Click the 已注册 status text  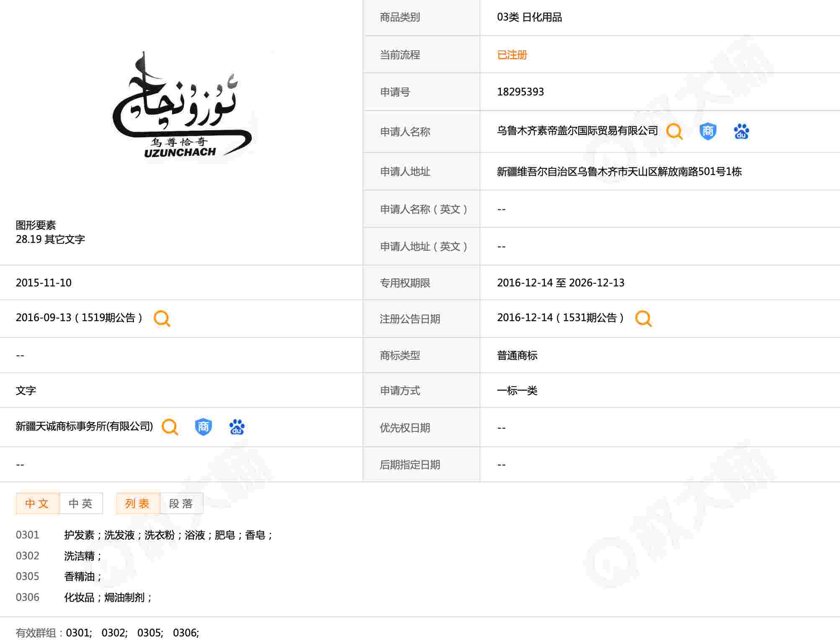[x=512, y=55]
